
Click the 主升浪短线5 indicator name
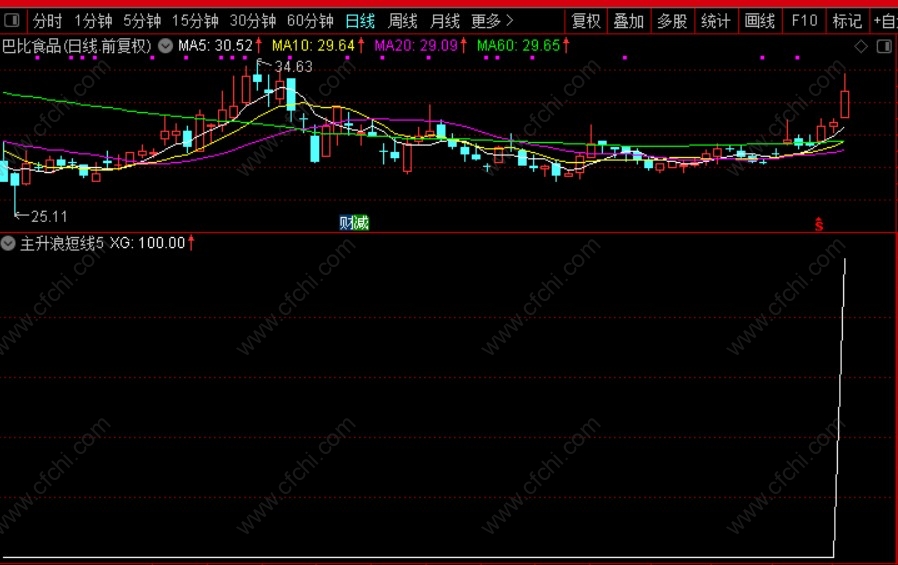[62, 243]
